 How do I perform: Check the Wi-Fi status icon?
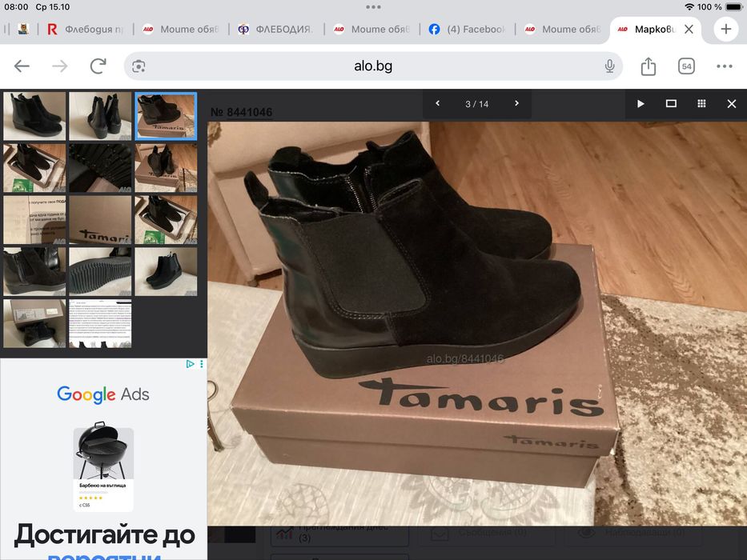(689, 6)
